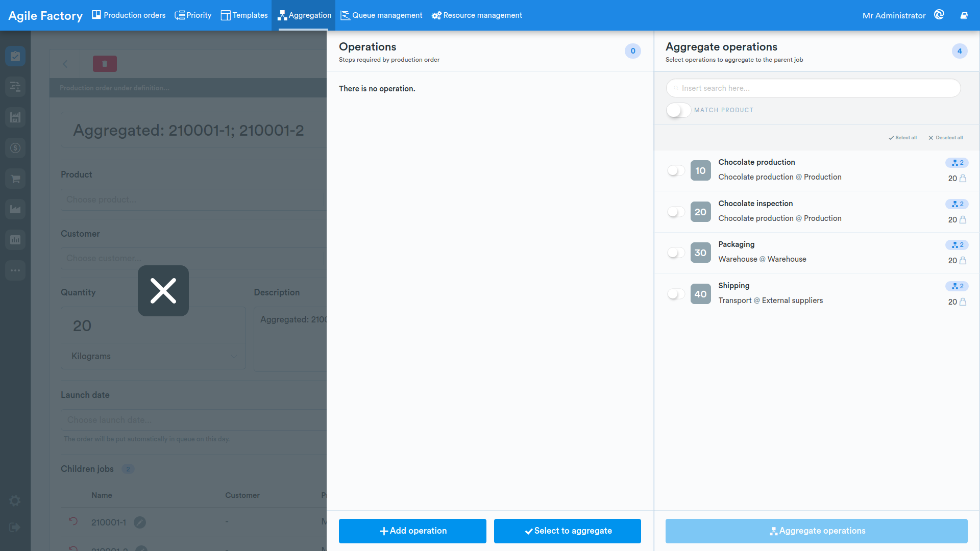
Task: Click the red delete trash icon
Action: (x=105, y=64)
